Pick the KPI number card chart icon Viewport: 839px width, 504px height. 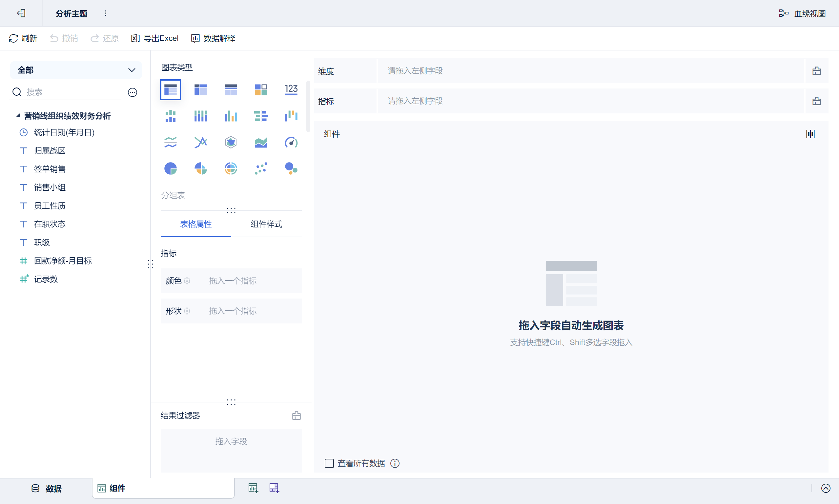pos(291,90)
